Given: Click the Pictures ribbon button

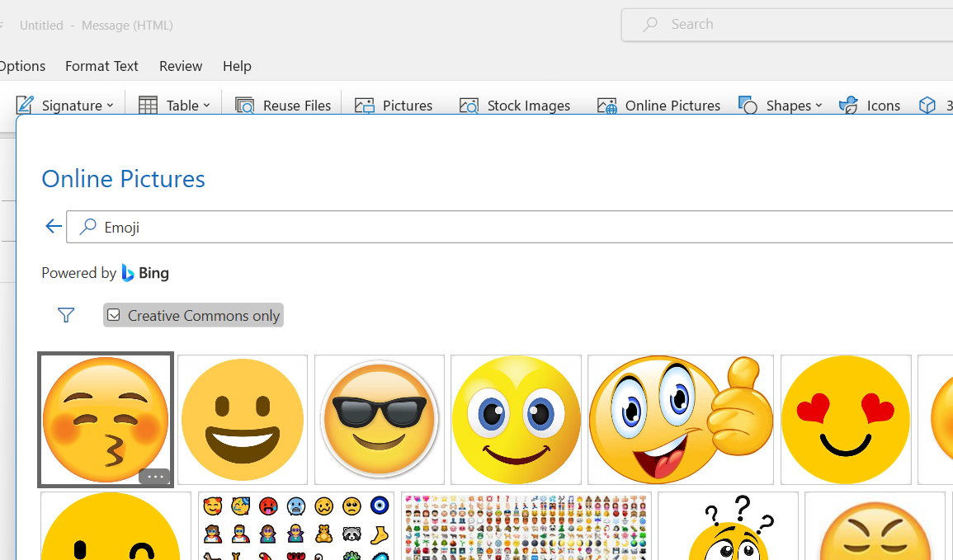Looking at the screenshot, I should pyautogui.click(x=394, y=106).
